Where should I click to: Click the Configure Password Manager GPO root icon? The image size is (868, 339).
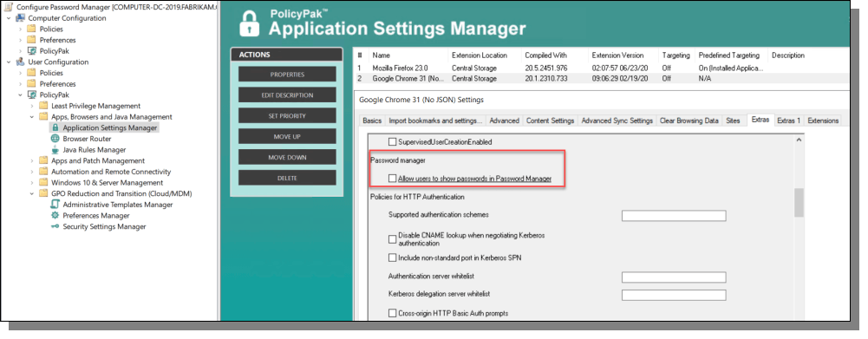pos(10,7)
